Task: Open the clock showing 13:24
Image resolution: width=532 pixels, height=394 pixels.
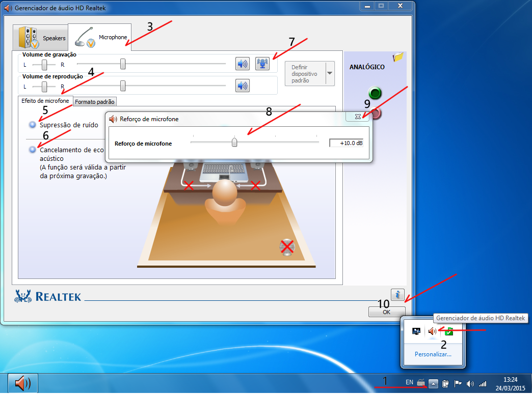Action: coord(510,384)
